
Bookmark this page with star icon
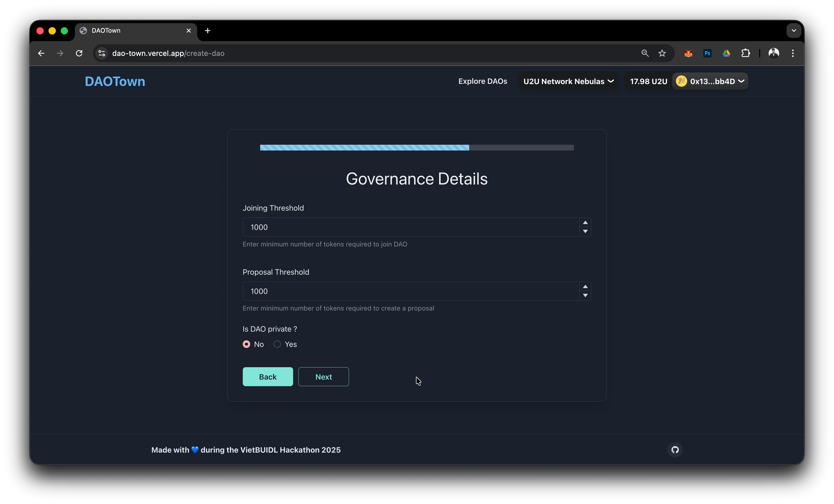point(662,53)
